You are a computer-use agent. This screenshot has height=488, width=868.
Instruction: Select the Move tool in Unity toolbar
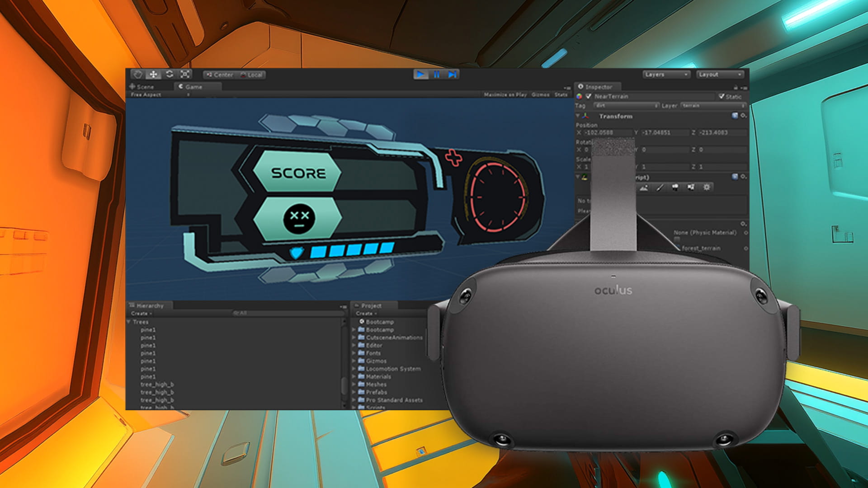click(154, 75)
